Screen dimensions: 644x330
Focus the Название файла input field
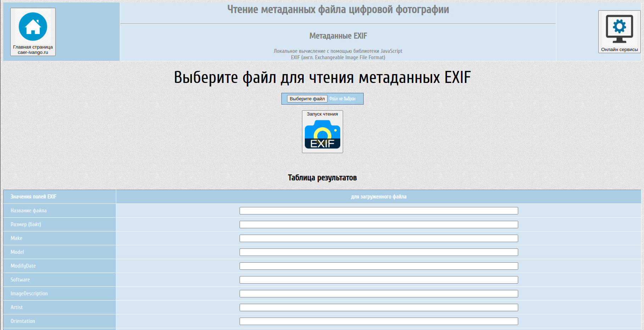pyautogui.click(x=379, y=211)
